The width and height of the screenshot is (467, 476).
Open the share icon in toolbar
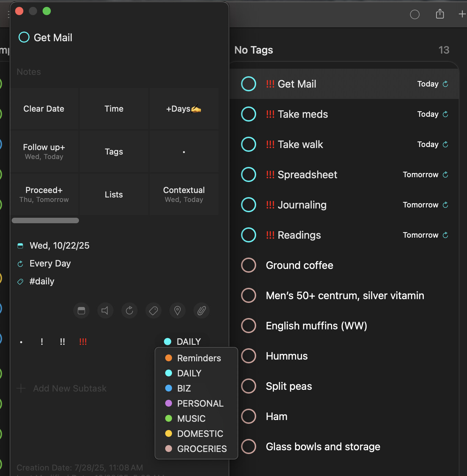click(x=440, y=14)
